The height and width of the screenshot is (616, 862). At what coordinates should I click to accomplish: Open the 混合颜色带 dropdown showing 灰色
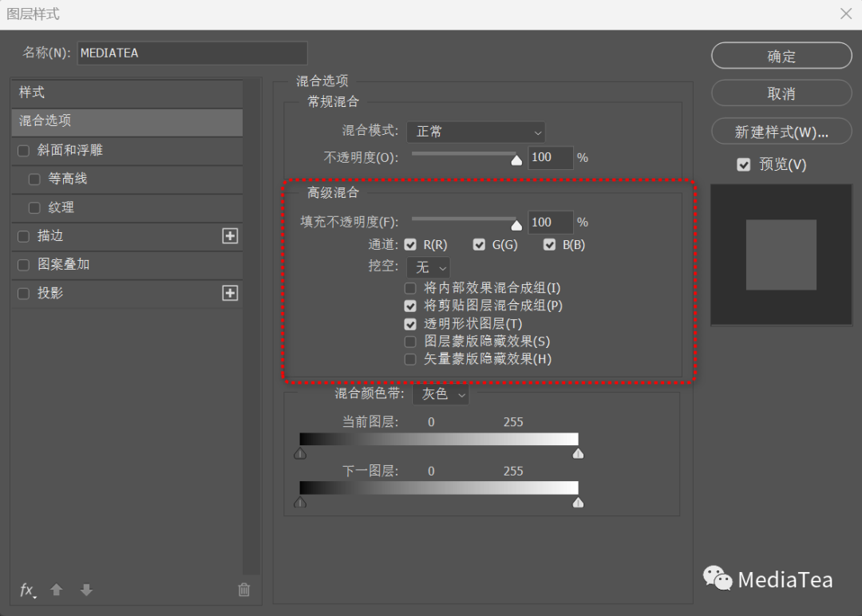(x=441, y=394)
